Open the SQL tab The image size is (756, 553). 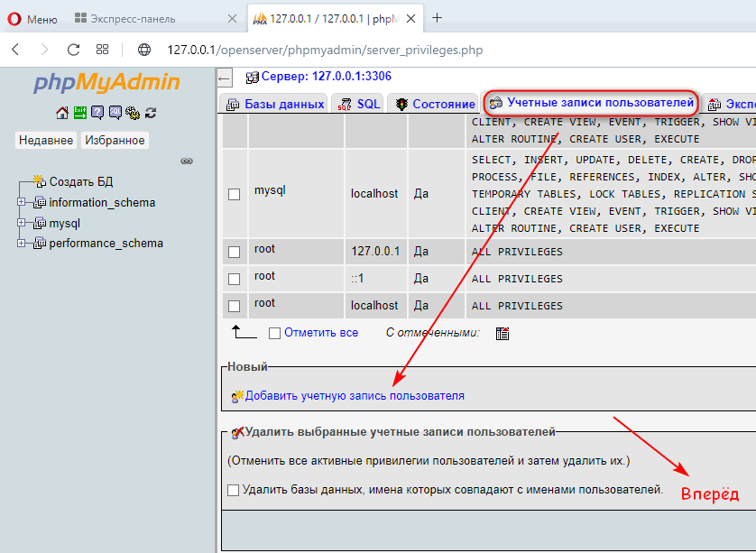pyautogui.click(x=359, y=104)
